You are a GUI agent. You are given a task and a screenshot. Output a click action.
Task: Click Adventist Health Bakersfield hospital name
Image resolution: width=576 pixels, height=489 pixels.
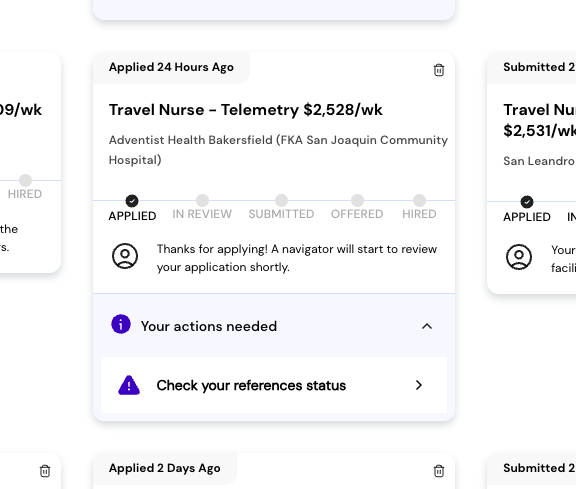(x=278, y=150)
